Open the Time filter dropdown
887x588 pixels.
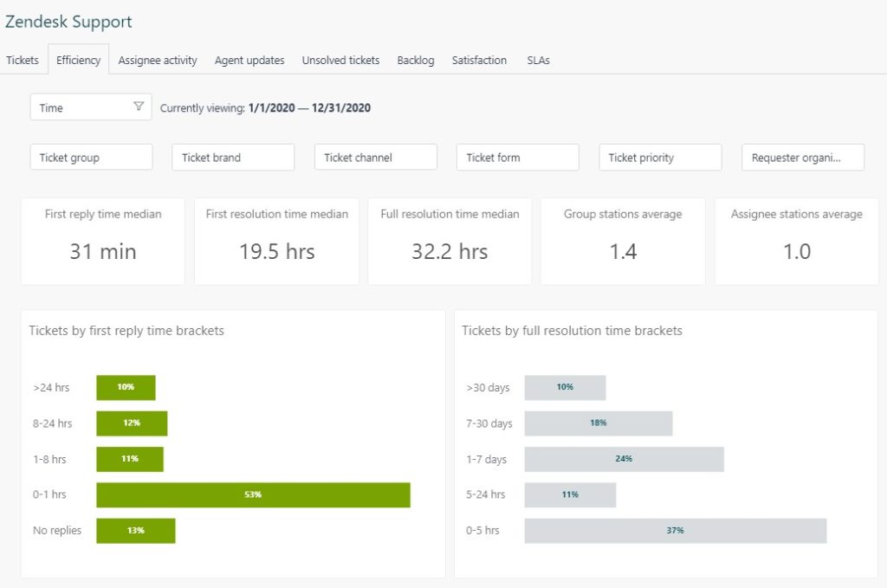(x=91, y=107)
